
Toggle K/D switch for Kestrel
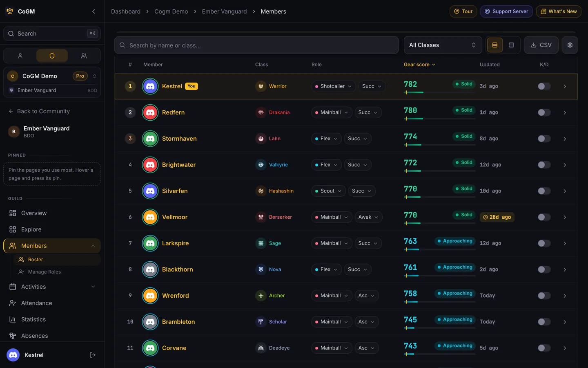click(x=544, y=86)
